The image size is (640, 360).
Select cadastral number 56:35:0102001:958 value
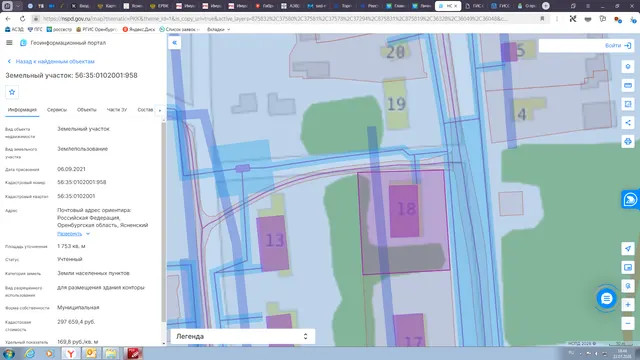click(82, 182)
